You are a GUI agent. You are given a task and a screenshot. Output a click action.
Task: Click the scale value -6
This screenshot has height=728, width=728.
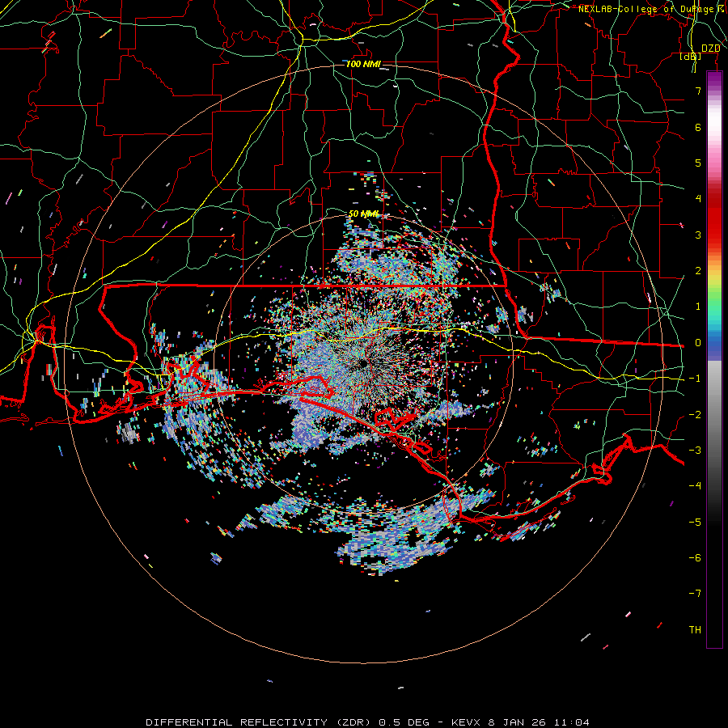pos(695,558)
